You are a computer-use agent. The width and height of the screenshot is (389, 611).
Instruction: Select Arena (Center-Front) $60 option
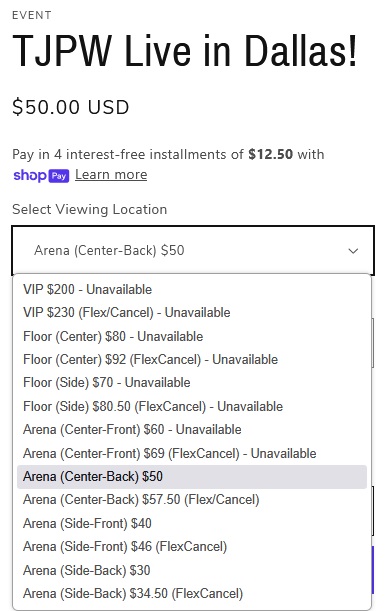tap(192, 429)
